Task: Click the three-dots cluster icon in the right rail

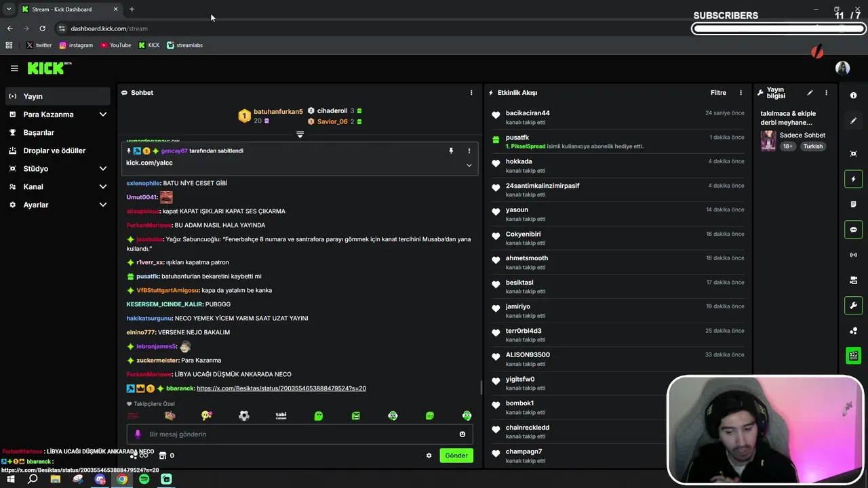Action: [854, 331]
